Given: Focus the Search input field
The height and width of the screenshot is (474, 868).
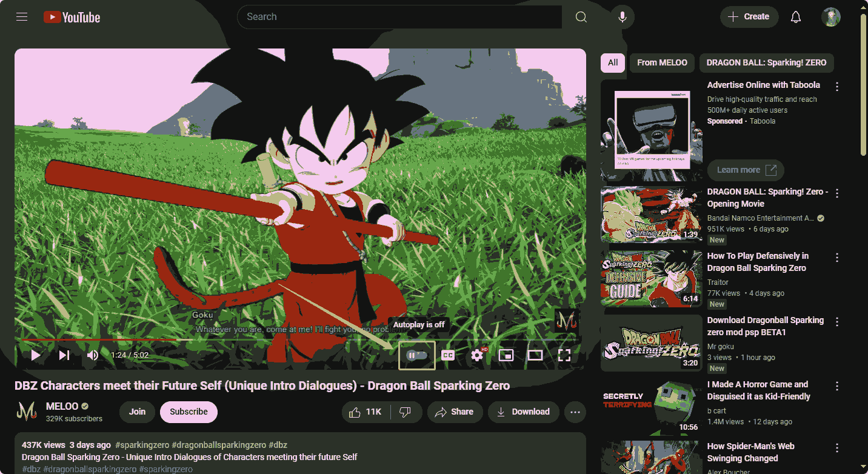Looking at the screenshot, I should click(399, 17).
